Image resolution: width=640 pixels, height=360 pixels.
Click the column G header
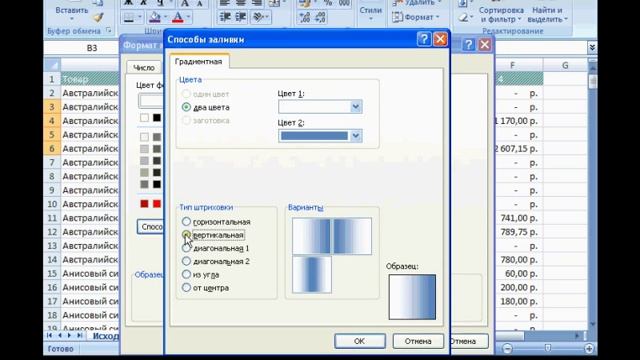pos(565,65)
